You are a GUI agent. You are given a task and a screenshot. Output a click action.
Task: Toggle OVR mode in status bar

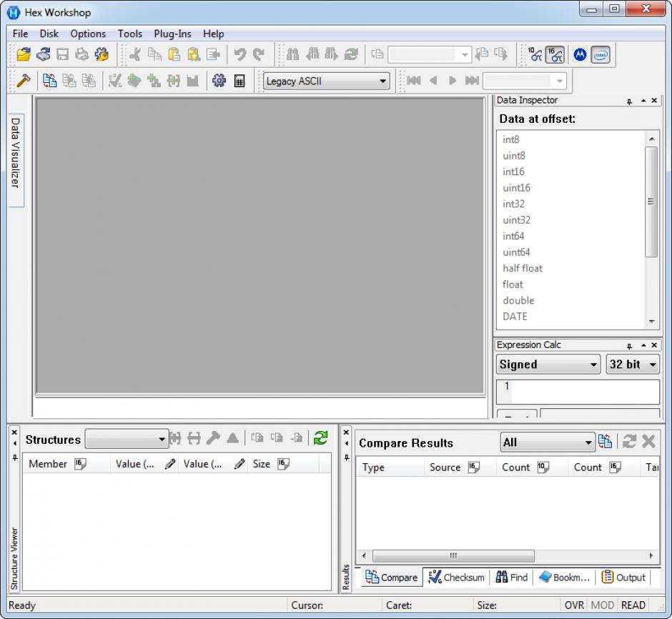[x=574, y=605]
